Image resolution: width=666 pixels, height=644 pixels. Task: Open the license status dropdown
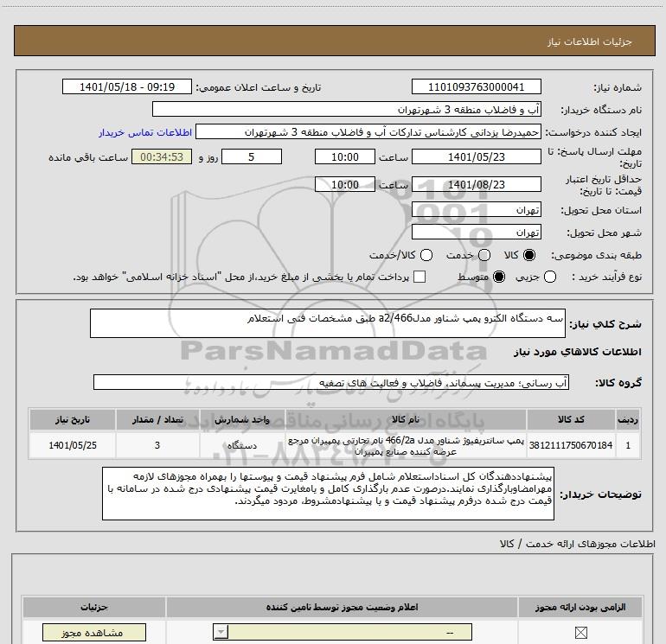coord(343,632)
